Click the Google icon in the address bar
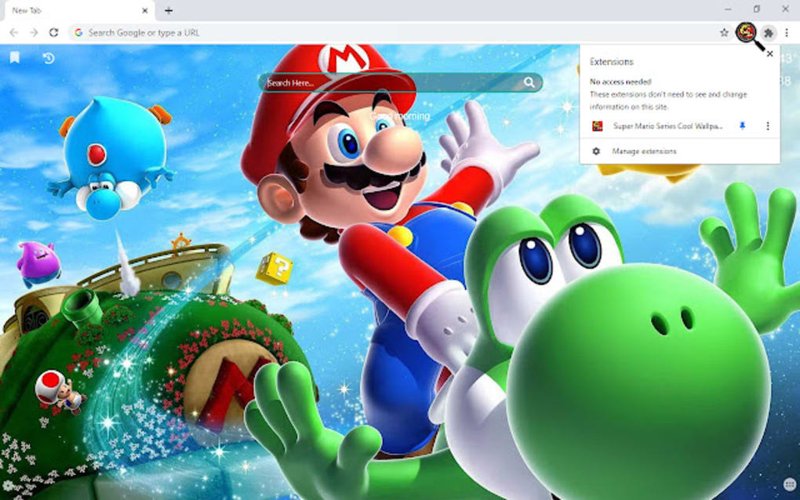 [x=78, y=33]
